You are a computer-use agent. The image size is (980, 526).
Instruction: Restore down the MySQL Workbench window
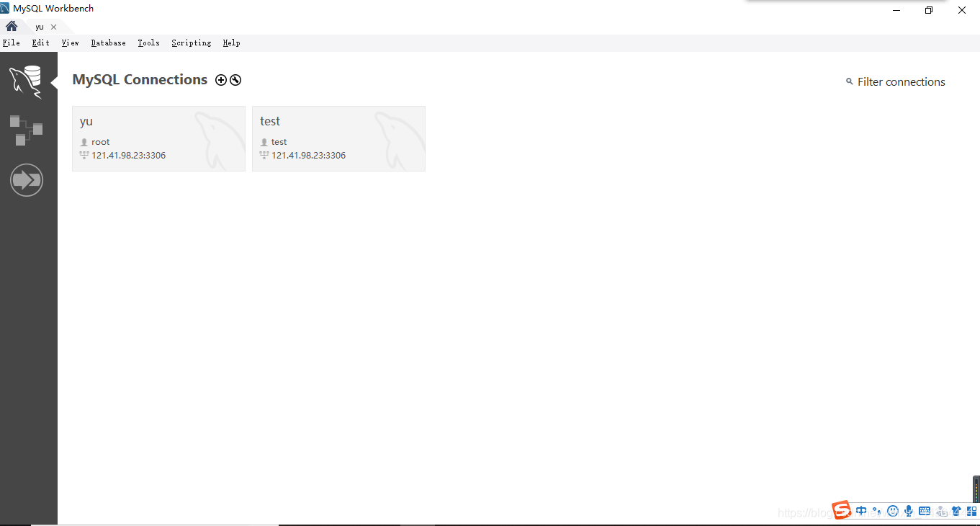[x=929, y=10]
